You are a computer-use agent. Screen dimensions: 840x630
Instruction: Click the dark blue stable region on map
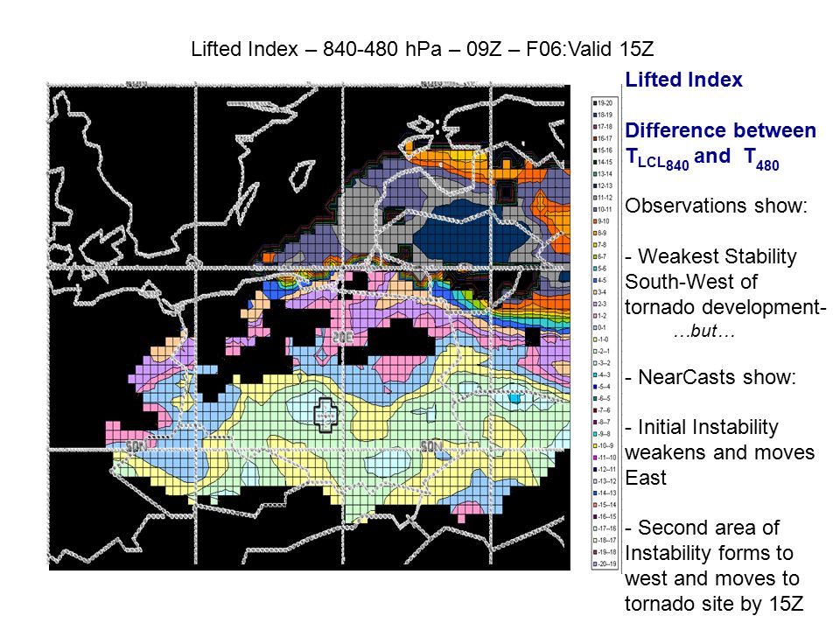[x=472, y=234]
